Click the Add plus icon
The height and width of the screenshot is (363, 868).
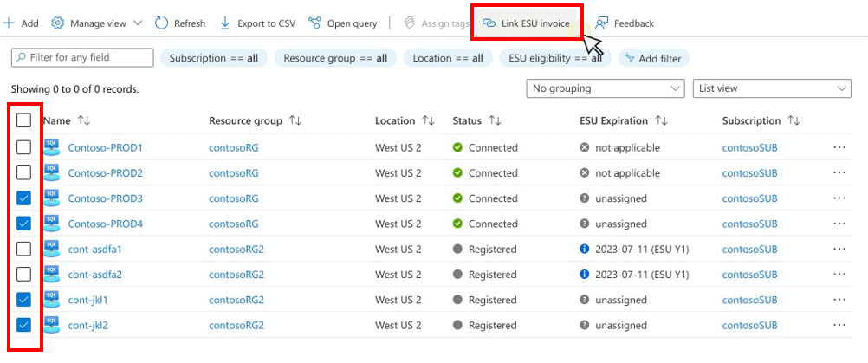[9, 23]
